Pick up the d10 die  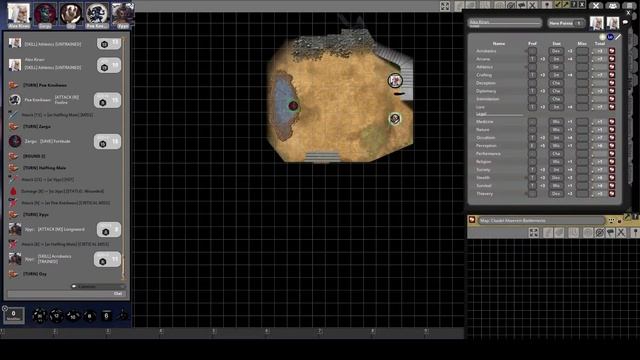click(x=73, y=316)
